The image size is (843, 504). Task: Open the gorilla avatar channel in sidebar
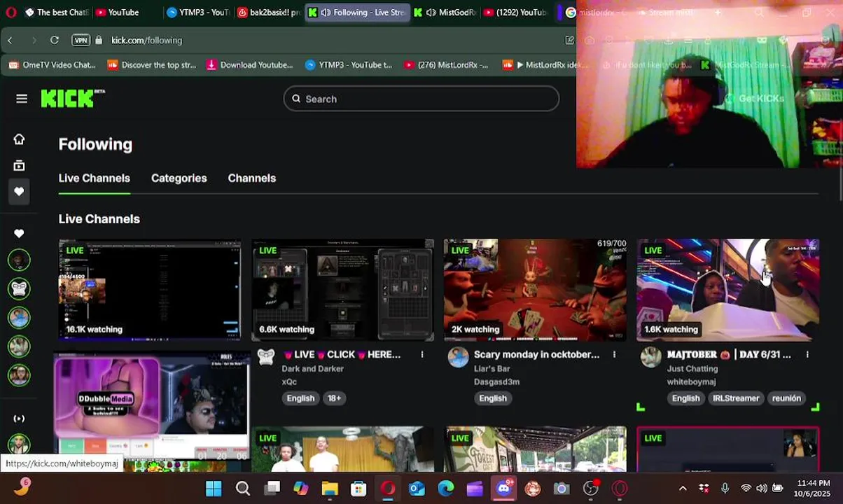point(19,288)
